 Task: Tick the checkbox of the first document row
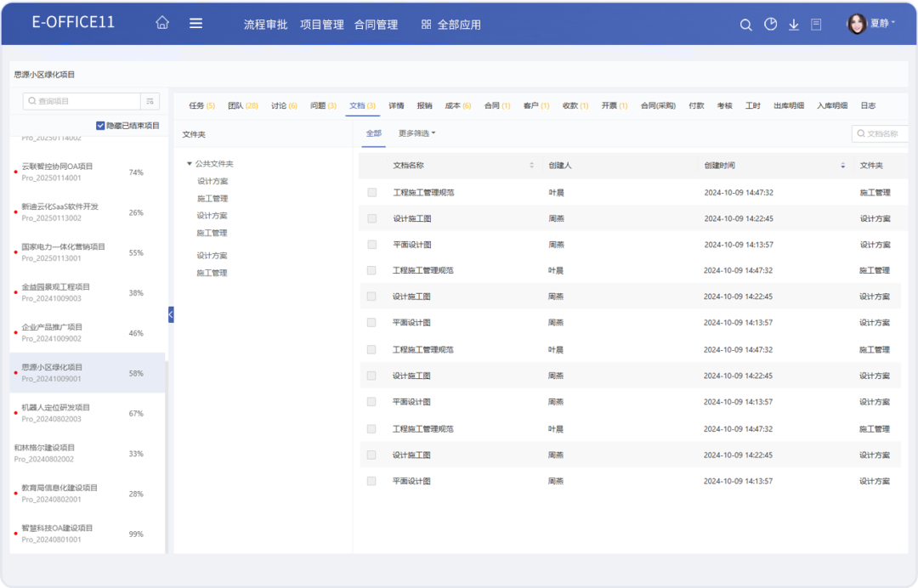[x=371, y=193]
